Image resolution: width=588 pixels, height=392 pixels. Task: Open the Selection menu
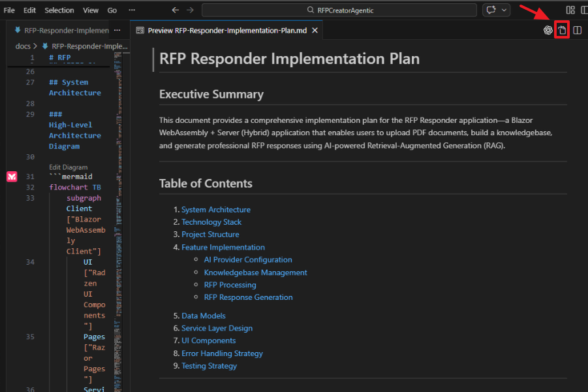(x=59, y=10)
